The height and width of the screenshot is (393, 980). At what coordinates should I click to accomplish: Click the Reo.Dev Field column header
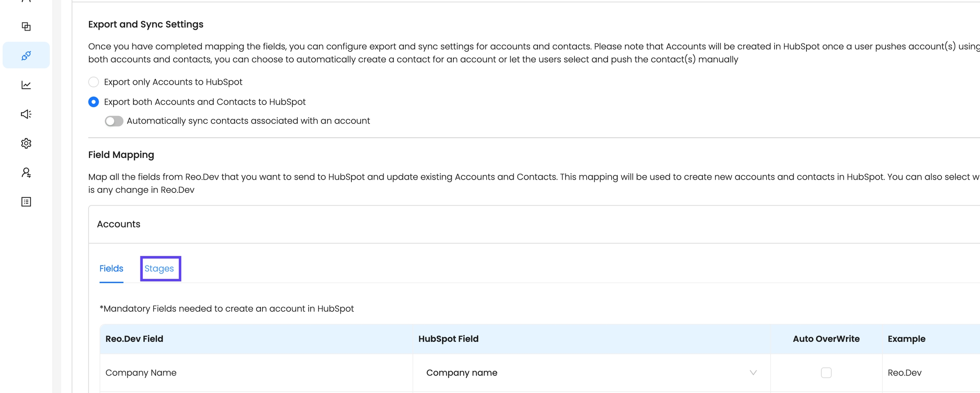134,339
